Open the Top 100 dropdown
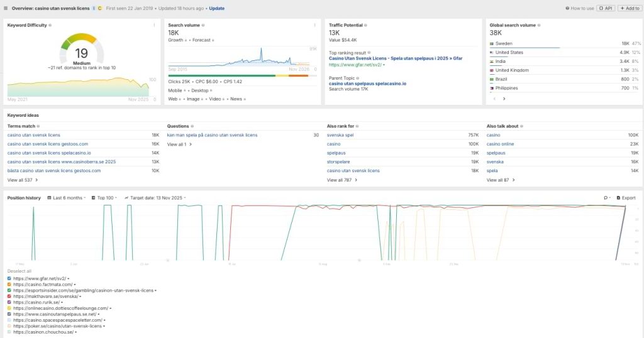 pyautogui.click(x=105, y=197)
